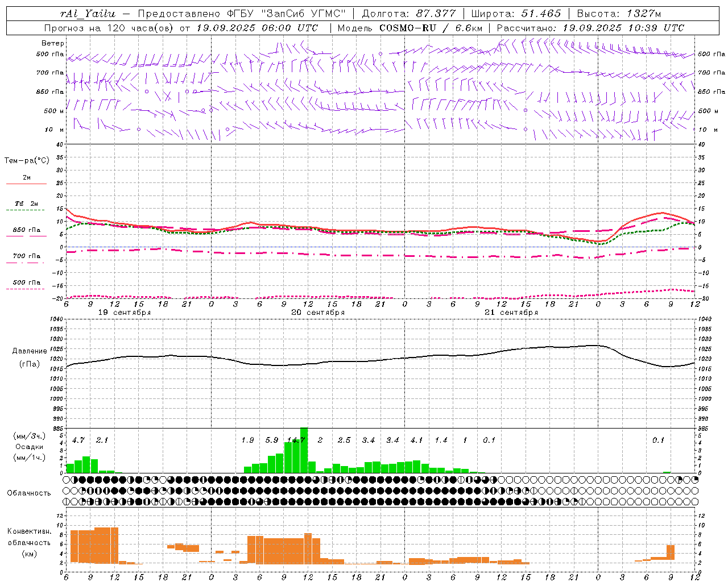This screenshot has height=582, width=728.
Task: Click the 20 сентября date label
Action: pyautogui.click(x=318, y=313)
